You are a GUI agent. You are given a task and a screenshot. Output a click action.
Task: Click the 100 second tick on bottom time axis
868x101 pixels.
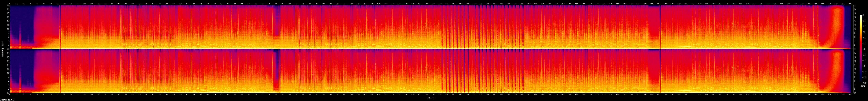pyautogui.click(x=351, y=95)
